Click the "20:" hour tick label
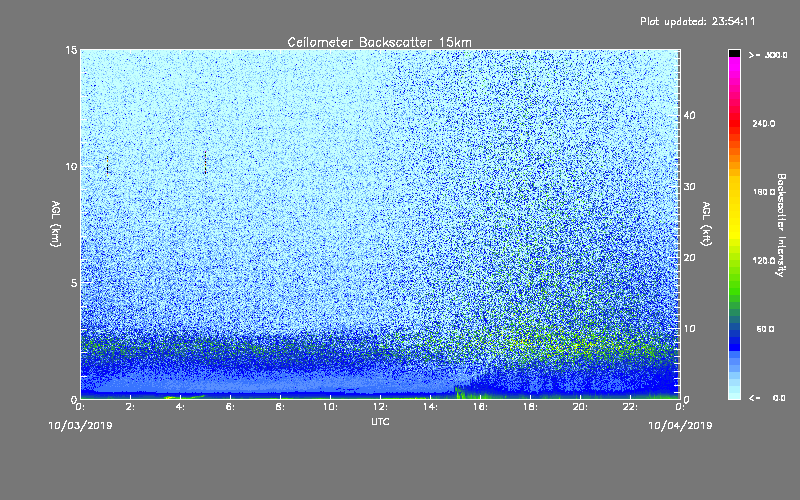Image resolution: width=800 pixels, height=500 pixels. tap(580, 407)
